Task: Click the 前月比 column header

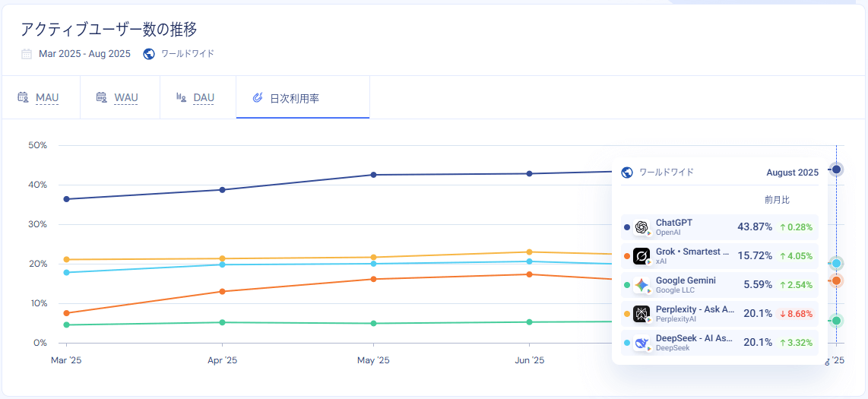Action: pyautogui.click(x=778, y=200)
